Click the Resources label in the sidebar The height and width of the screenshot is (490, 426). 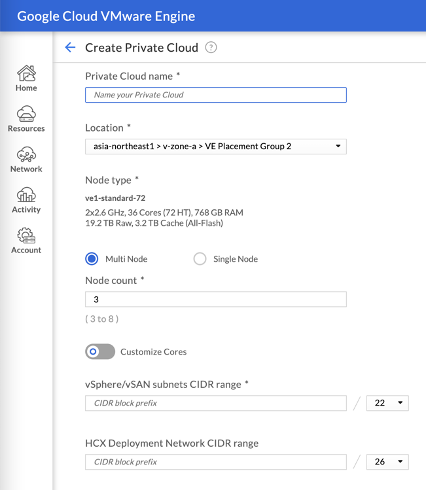[x=26, y=128]
